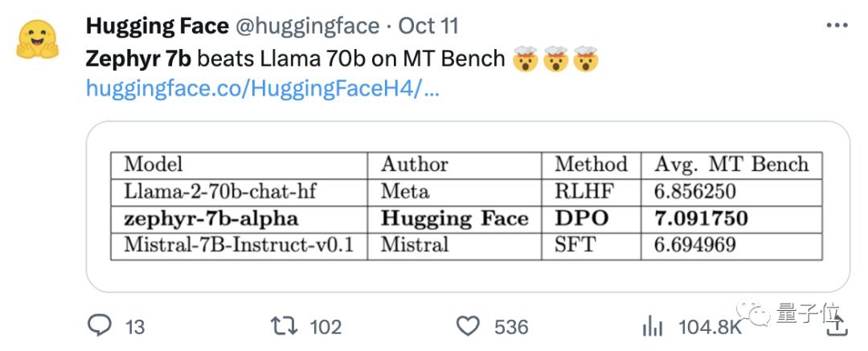
Task: Open view analytics bar chart icon
Action: [x=653, y=325]
